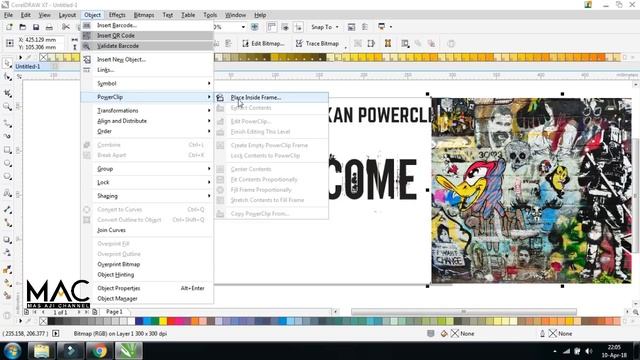
Task: Select the Text tool in toolbox
Action: [x=7, y=193]
